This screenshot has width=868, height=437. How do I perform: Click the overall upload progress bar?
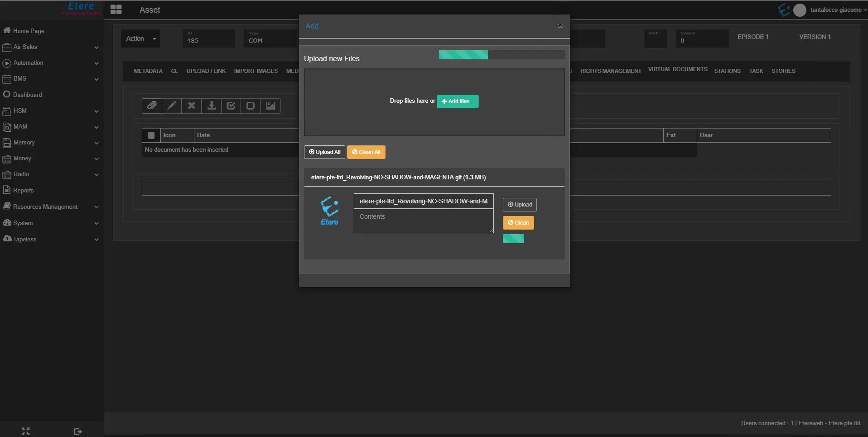(501, 55)
